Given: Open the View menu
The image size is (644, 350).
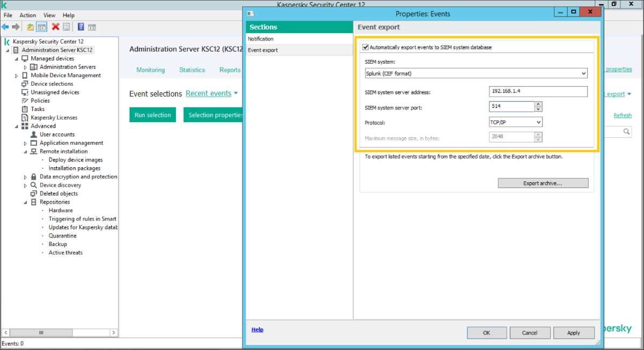Looking at the screenshot, I should click(49, 16).
